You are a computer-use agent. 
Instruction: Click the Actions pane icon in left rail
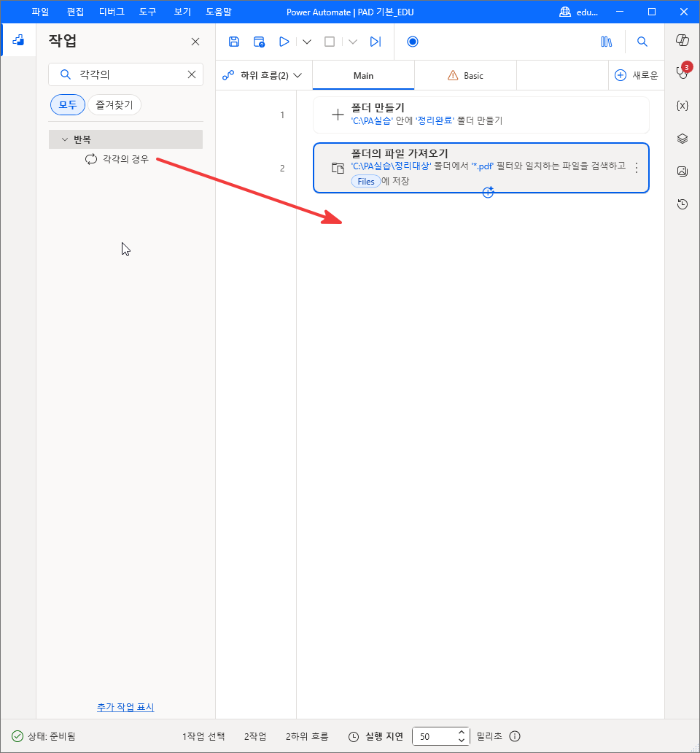click(18, 40)
